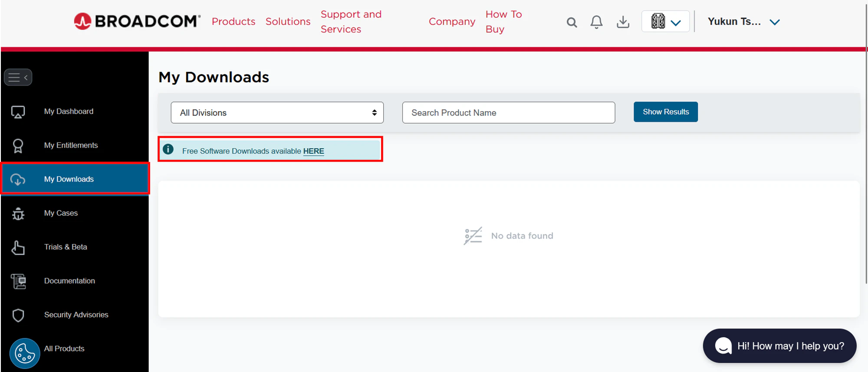Focus the Search Product Name field
This screenshot has width=868, height=372.
click(x=509, y=112)
